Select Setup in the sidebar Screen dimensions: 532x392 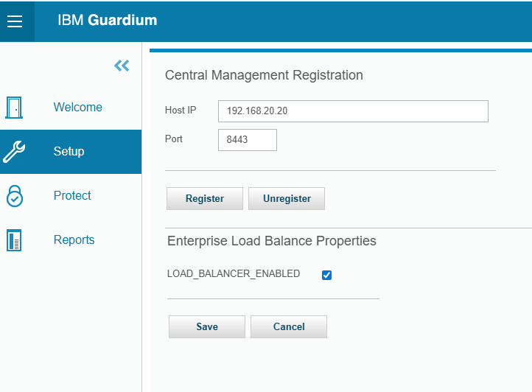[x=69, y=152]
